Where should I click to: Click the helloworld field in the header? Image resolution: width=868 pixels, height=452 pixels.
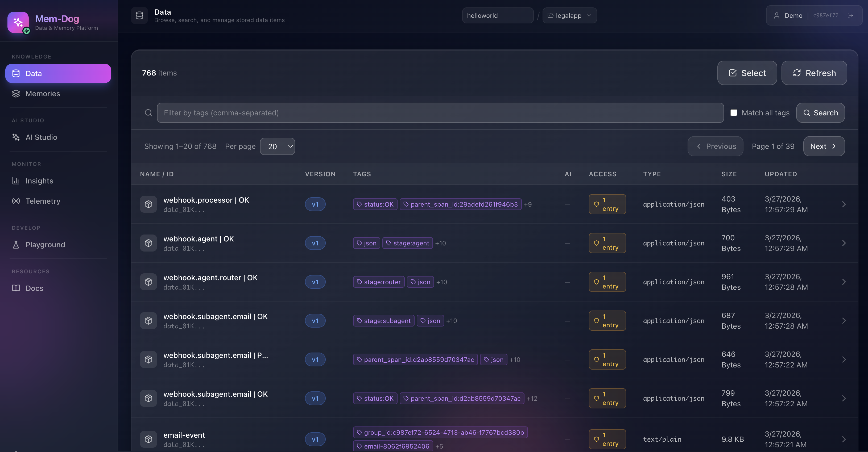[x=498, y=15]
